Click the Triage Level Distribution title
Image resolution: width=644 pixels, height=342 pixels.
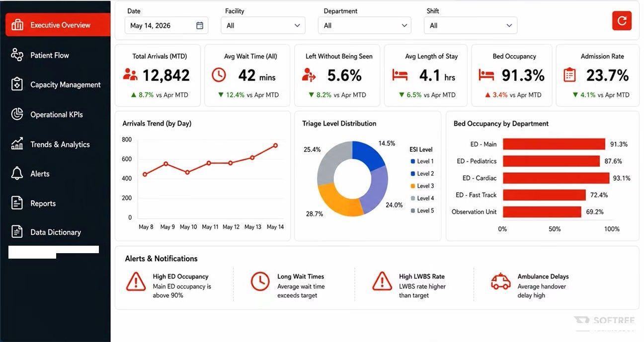point(339,124)
